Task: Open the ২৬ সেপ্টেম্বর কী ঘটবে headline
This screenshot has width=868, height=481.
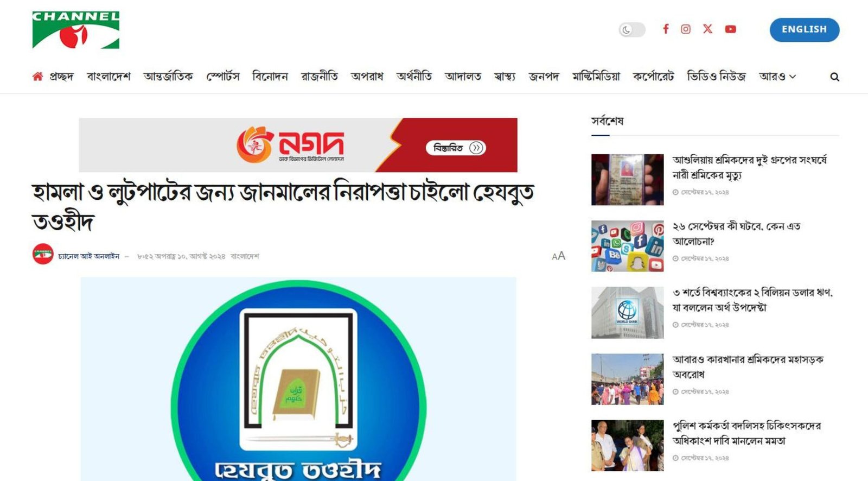Action: (736, 233)
